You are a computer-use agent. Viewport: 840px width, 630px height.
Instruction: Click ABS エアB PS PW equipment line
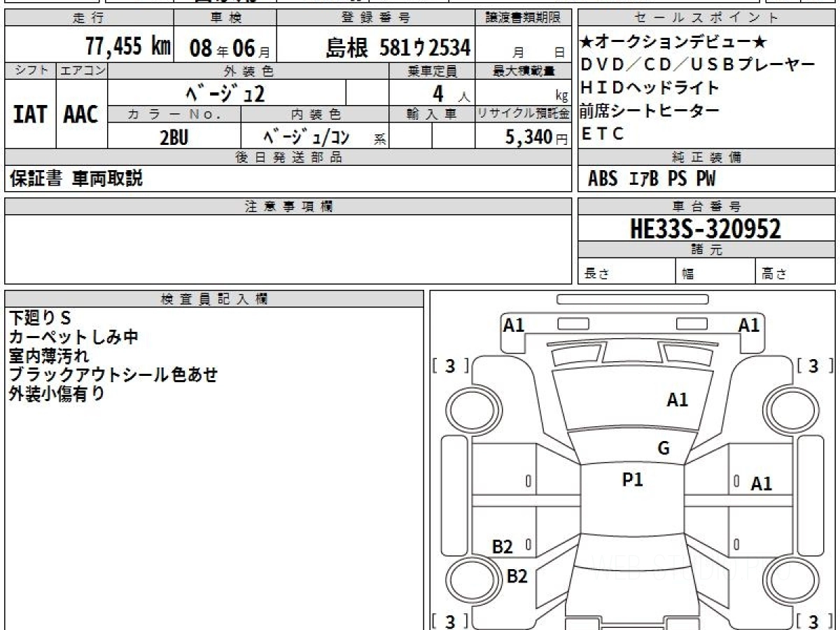tap(652, 179)
